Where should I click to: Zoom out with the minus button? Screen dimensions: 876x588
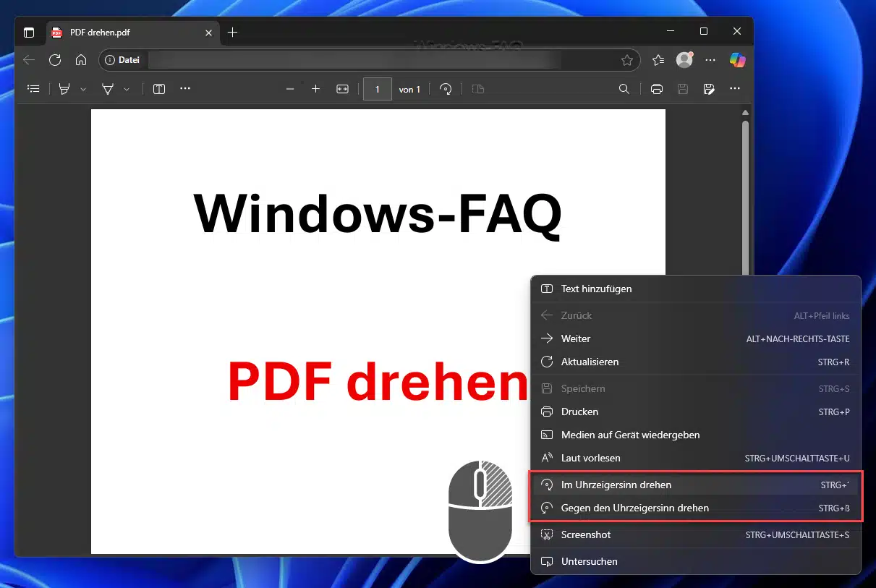click(290, 89)
